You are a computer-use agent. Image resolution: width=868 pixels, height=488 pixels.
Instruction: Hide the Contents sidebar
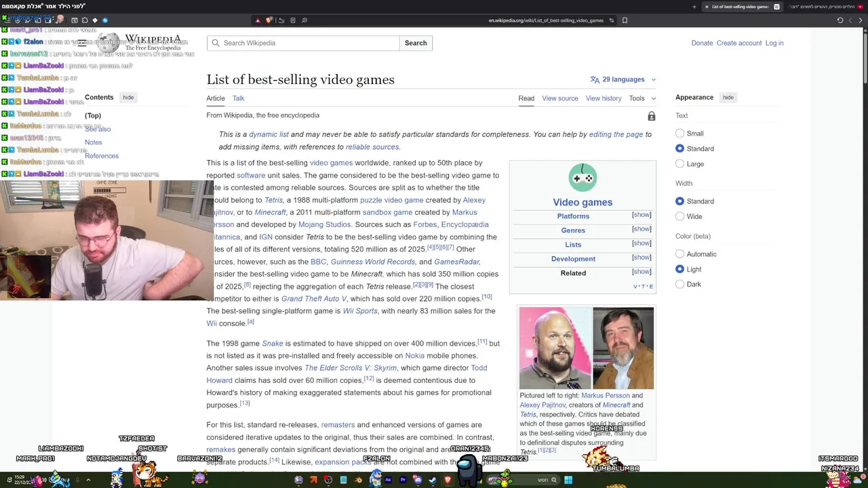(x=128, y=98)
